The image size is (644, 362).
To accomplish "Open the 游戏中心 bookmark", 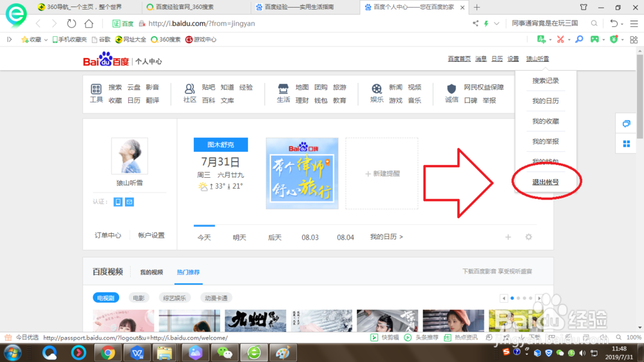I will tap(201, 39).
